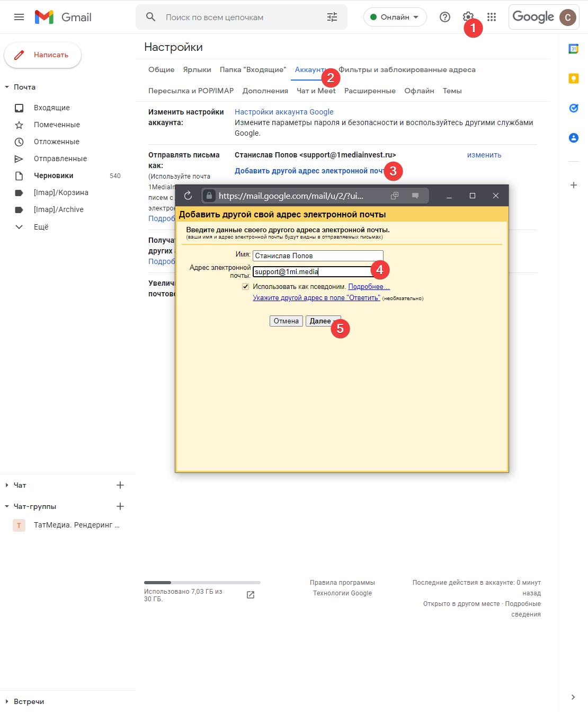Open Google Tasks in the side panel

pyautogui.click(x=573, y=108)
